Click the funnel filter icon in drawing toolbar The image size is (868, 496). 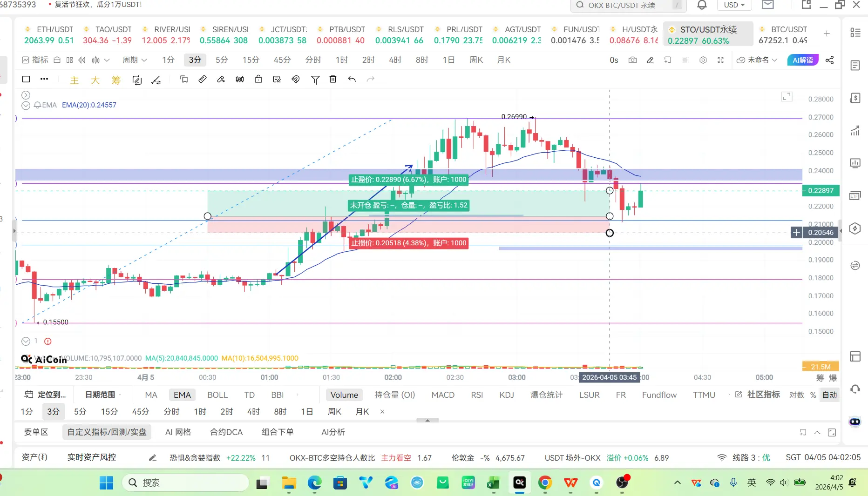pyautogui.click(x=315, y=80)
